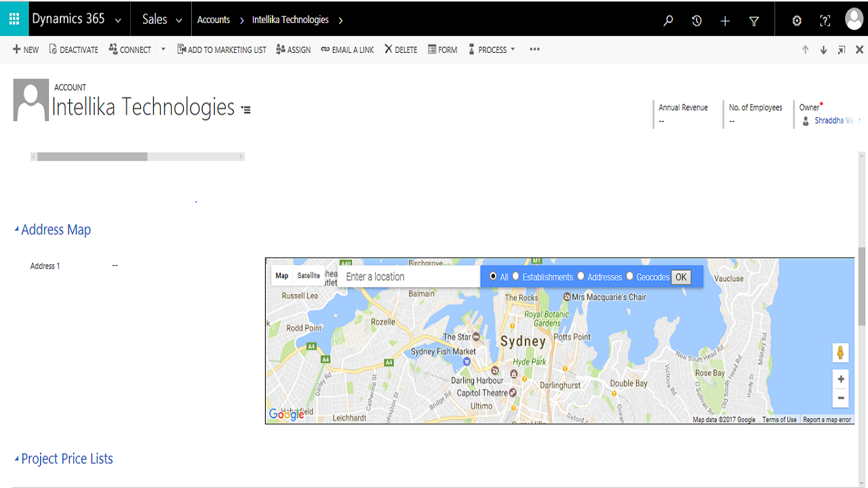
Task: Click the Accounts breadcrumb
Action: 214,20
